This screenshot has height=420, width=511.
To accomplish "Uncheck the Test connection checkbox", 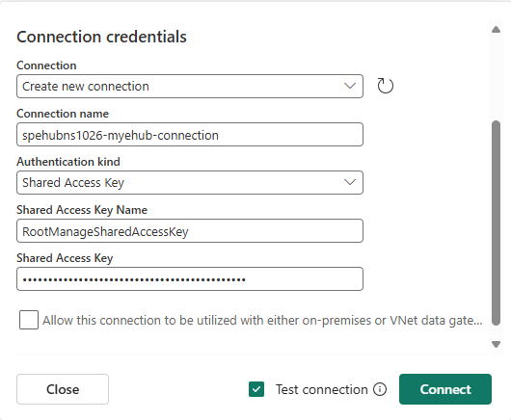I will pos(256,389).
